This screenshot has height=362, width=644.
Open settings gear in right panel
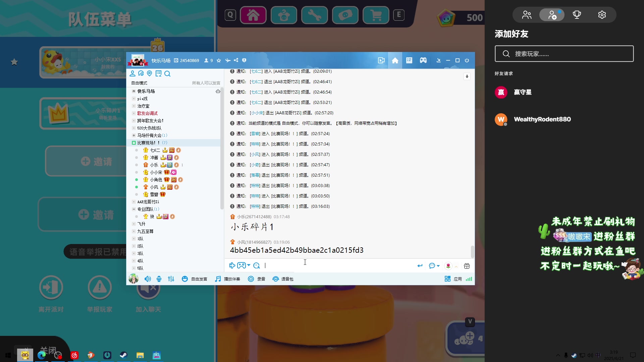[602, 15]
